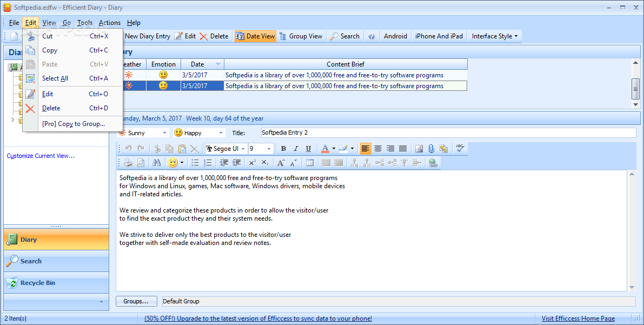Image resolution: width=644 pixels, height=325 pixels.
Task: Click the Groups... button
Action: coord(136,301)
